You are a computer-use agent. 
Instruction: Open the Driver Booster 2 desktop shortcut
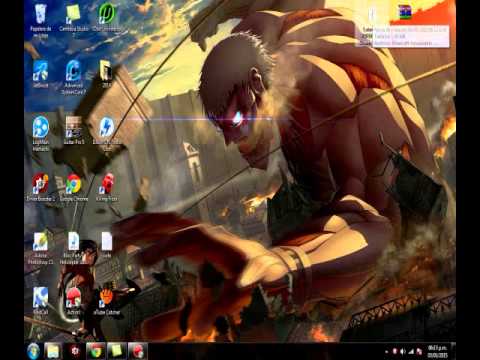point(40,187)
